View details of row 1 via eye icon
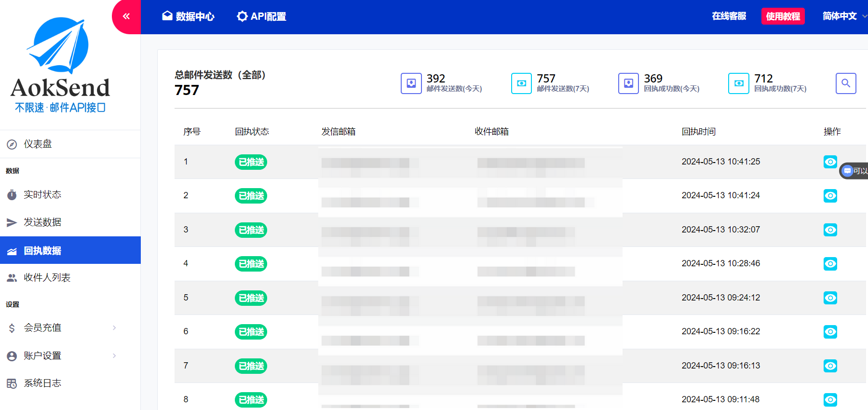 830,162
